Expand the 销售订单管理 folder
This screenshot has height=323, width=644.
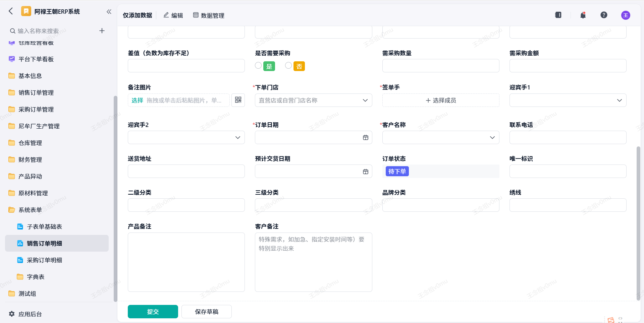point(57,92)
